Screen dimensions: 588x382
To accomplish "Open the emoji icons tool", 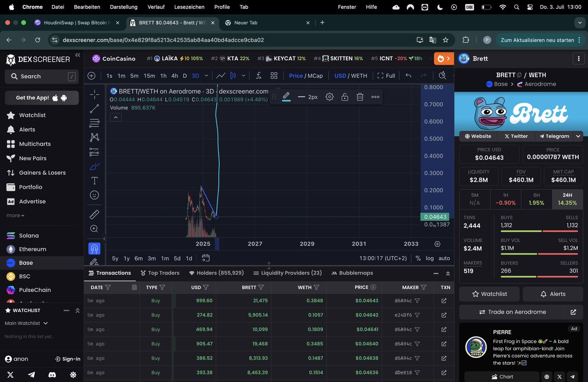I will (95, 195).
